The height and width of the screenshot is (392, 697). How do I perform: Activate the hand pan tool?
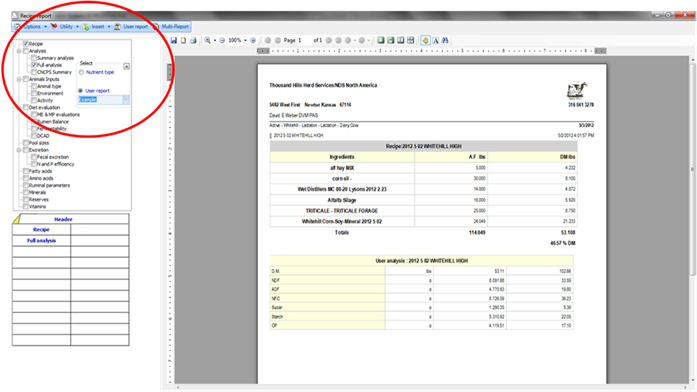coord(425,40)
